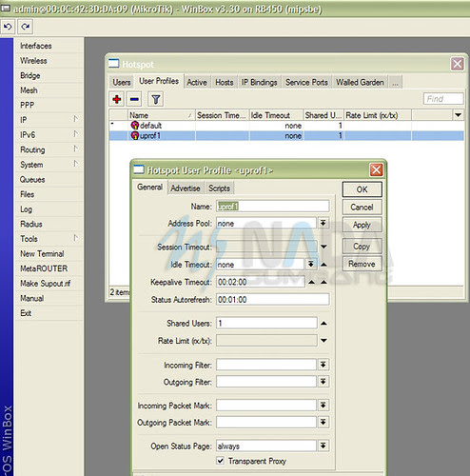Open the Scripts tab in profile dialog
This screenshot has width=470, height=476.
[x=219, y=188]
